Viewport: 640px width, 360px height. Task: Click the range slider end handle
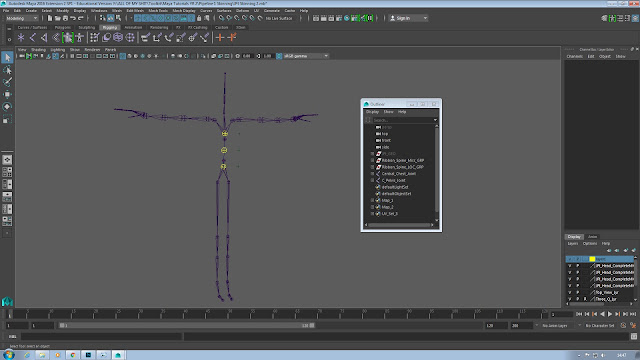pos(312,325)
